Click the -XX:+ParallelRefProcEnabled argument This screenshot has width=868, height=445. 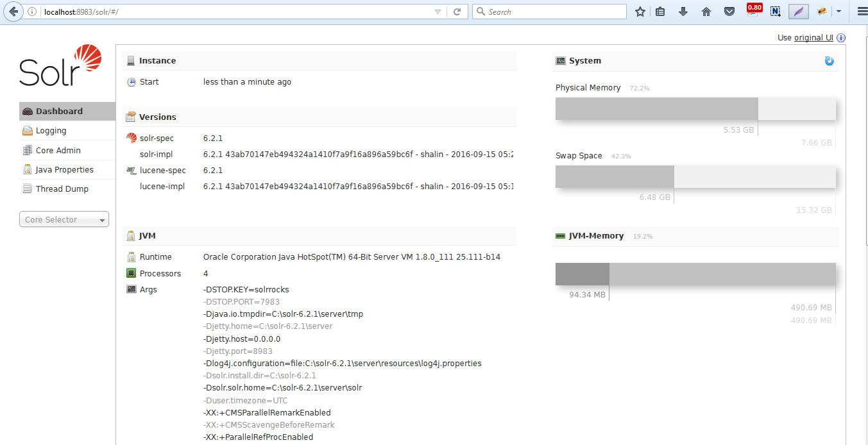click(258, 437)
